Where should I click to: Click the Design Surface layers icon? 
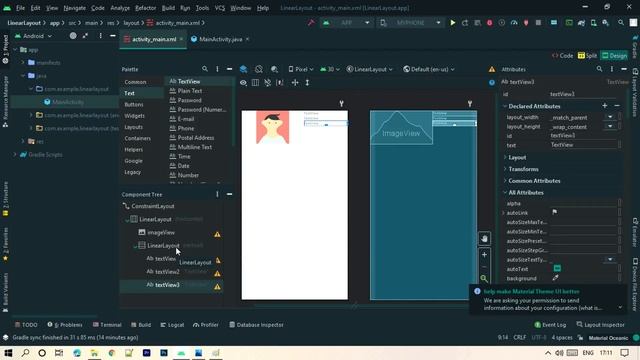(243, 69)
